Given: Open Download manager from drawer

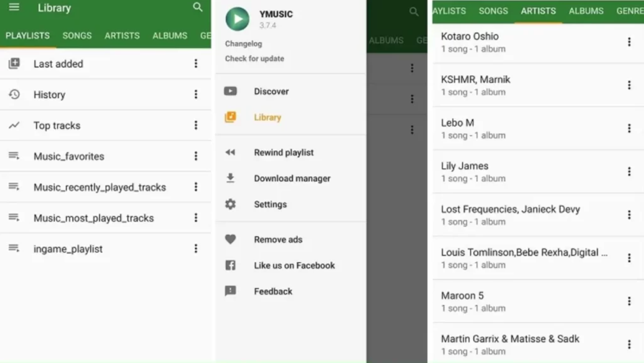Looking at the screenshot, I should tap(292, 178).
